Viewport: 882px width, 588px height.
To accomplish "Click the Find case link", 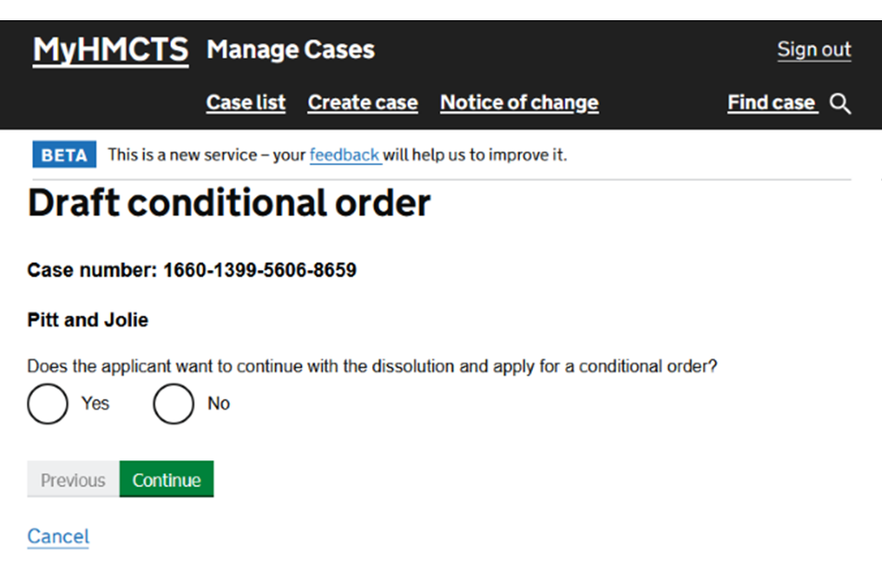I will (771, 103).
